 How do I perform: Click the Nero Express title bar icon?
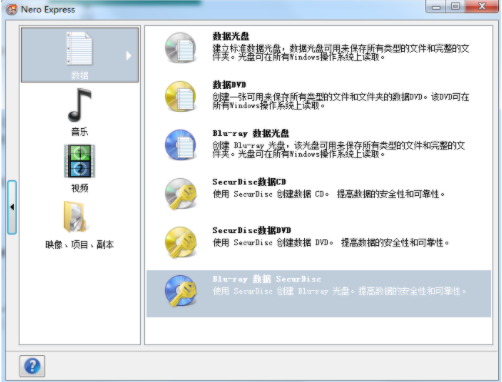click(12, 9)
